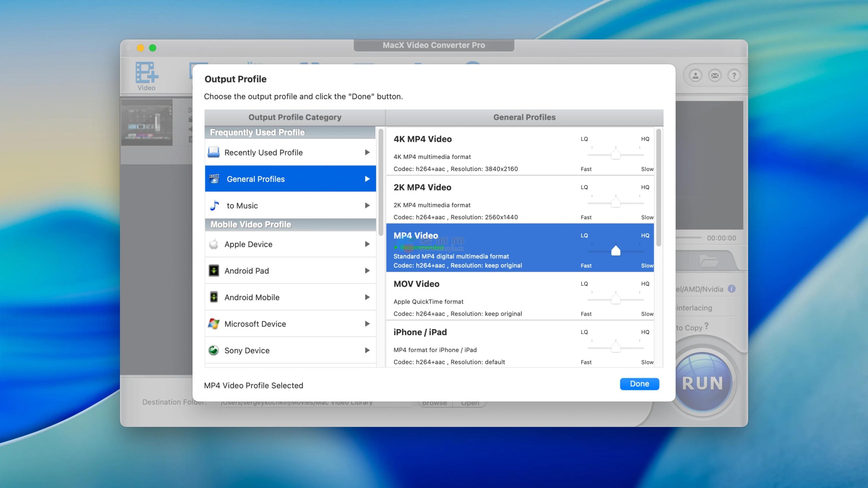Open the help question mark icon
Image resolution: width=868 pixels, height=488 pixels.
point(734,75)
